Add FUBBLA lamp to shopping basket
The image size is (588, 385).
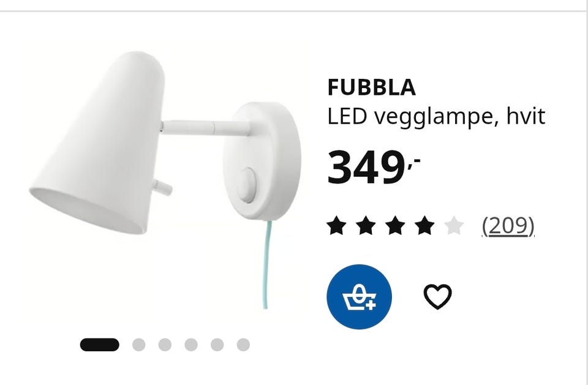pos(360,296)
